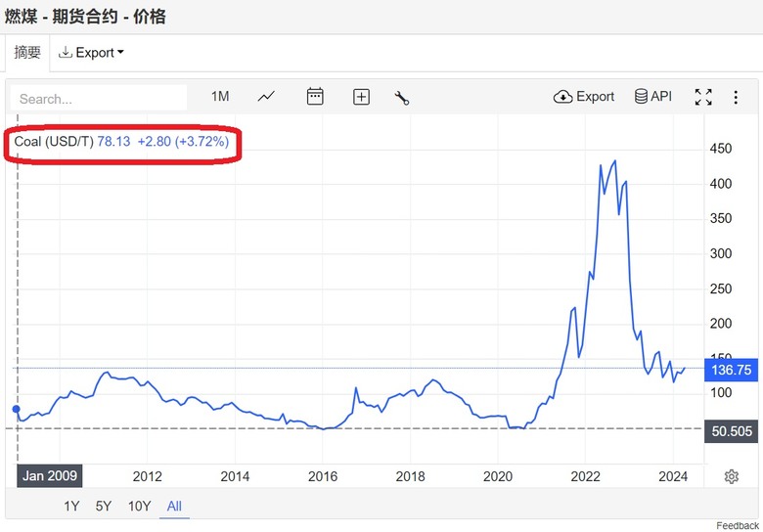Open the calendar date range picker

(x=315, y=96)
